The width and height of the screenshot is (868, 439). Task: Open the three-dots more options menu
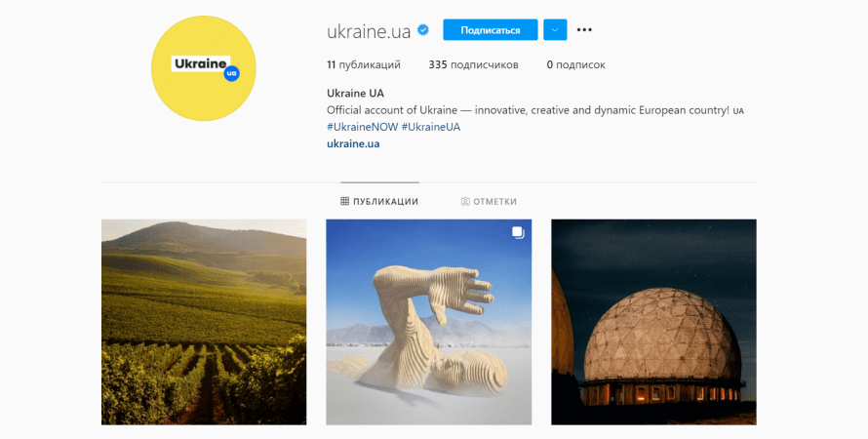coord(584,30)
